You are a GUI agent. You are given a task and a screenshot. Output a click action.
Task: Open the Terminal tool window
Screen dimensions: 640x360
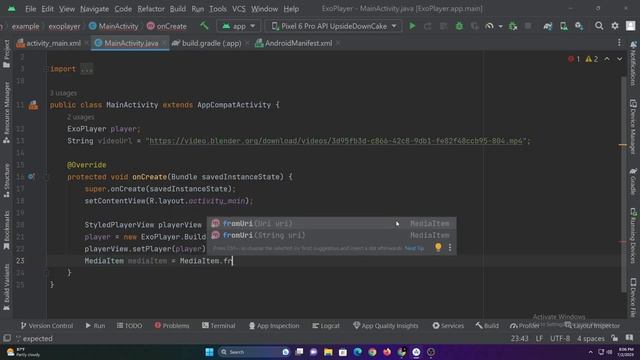218,326
